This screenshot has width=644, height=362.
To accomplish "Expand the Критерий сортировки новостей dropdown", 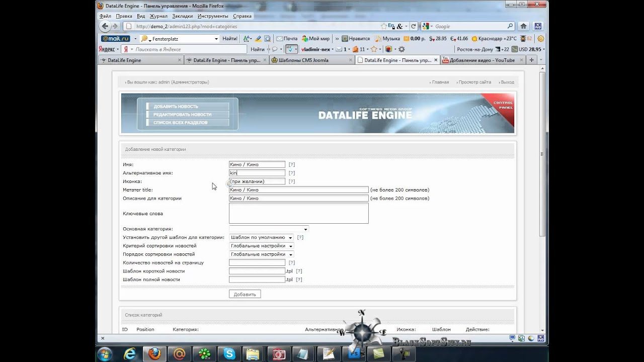I will click(x=261, y=246).
